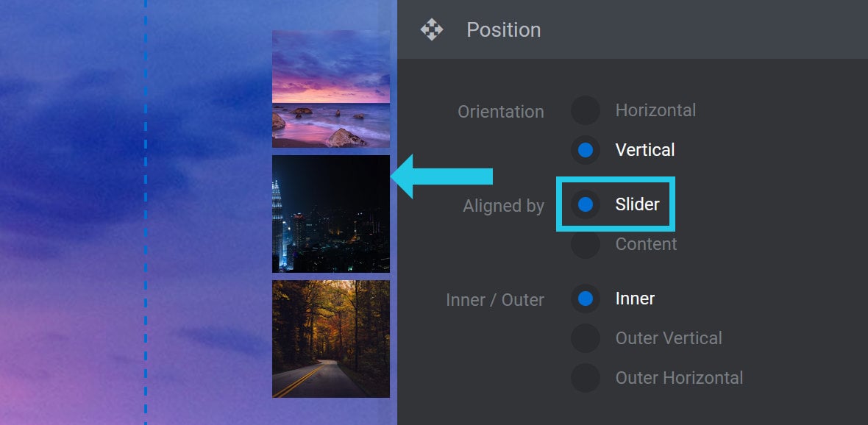Select the Vertical orientation radio button
This screenshot has height=425, width=868.
(x=585, y=150)
